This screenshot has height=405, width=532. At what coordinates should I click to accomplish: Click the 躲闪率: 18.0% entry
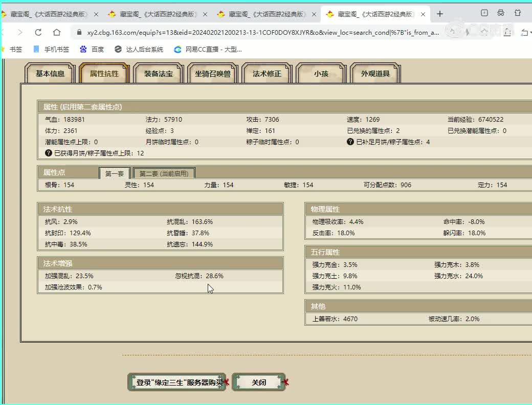[464, 233]
